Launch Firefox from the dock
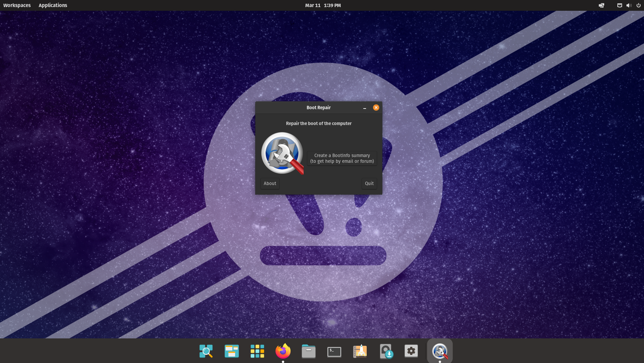Viewport: 644px width, 363px height. 283,351
